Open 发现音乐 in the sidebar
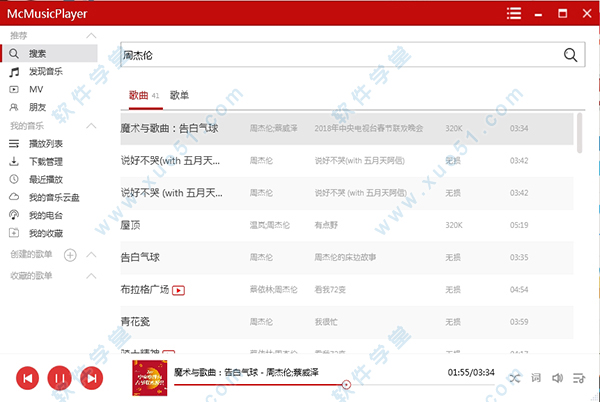The image size is (600, 402). [45, 72]
